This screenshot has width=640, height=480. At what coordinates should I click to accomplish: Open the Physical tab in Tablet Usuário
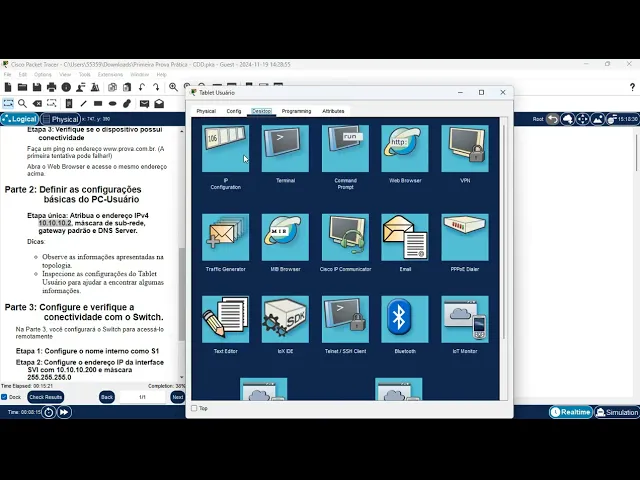[x=206, y=111]
